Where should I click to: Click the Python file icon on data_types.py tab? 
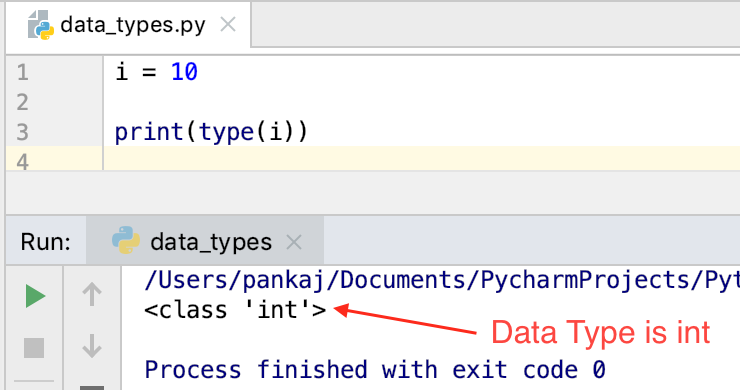(41, 25)
